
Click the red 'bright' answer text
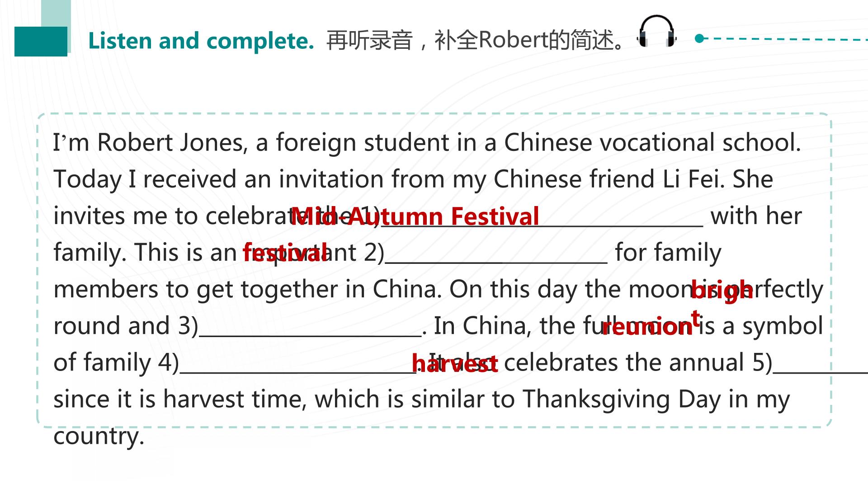pyautogui.click(x=722, y=300)
